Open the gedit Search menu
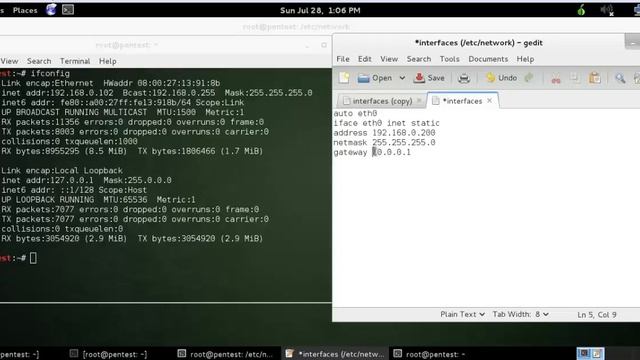 coord(419,59)
